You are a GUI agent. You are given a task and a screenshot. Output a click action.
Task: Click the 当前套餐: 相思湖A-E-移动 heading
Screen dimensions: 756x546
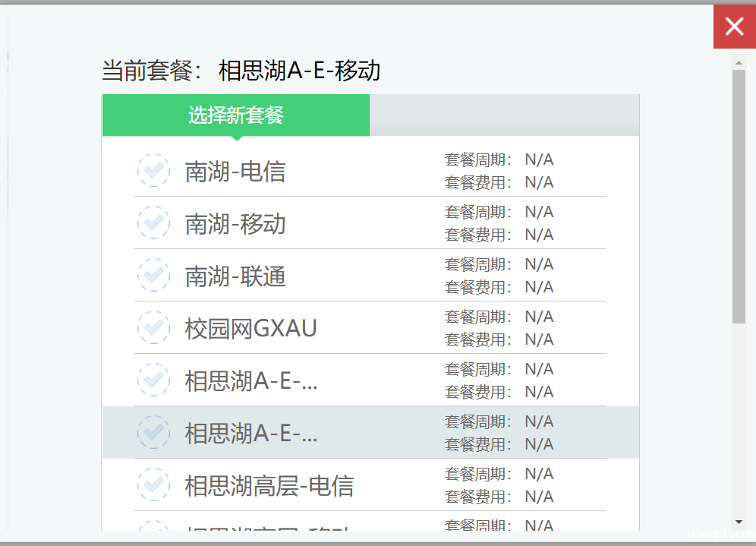(241, 71)
